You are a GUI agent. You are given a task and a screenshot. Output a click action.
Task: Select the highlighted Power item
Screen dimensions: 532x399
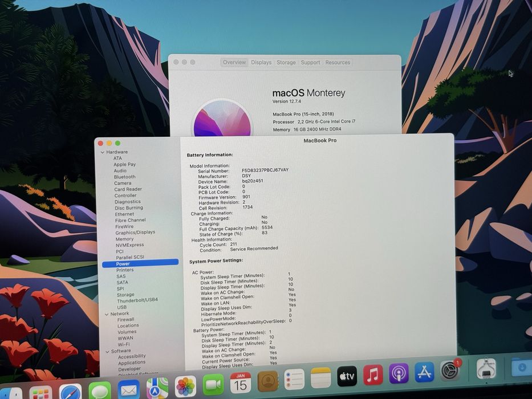tap(140, 263)
